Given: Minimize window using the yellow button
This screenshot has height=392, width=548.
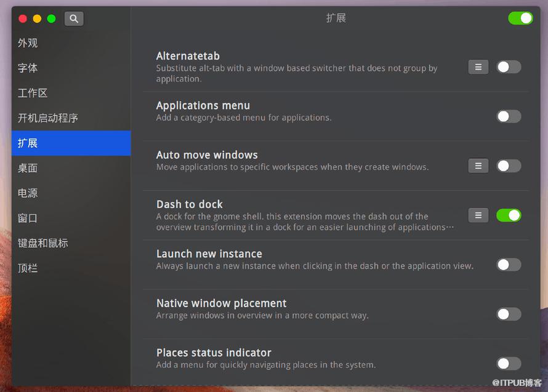Looking at the screenshot, I should point(37,18).
